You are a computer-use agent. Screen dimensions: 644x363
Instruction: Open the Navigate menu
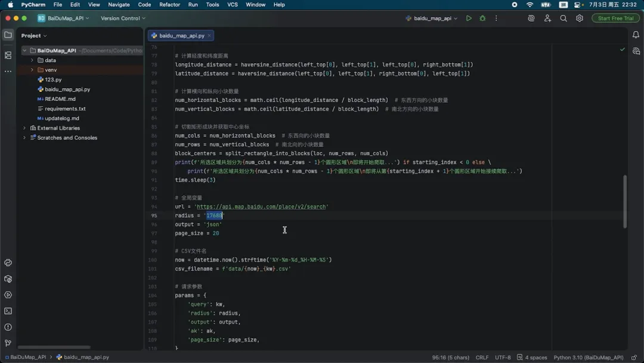(x=119, y=5)
